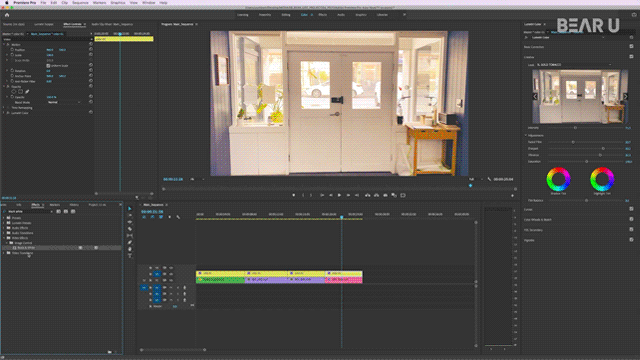Click the Export Frame camera icon
Viewport: 640px width, 360px height.
[x=385, y=196]
